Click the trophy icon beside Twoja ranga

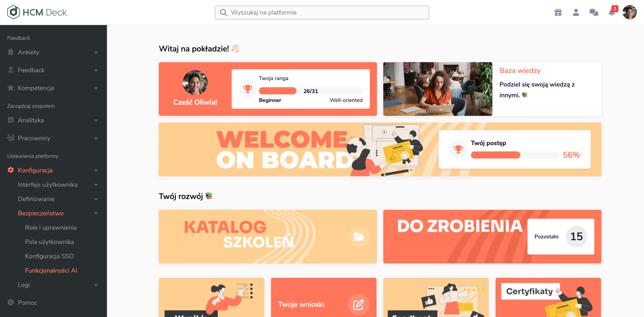[x=248, y=89]
